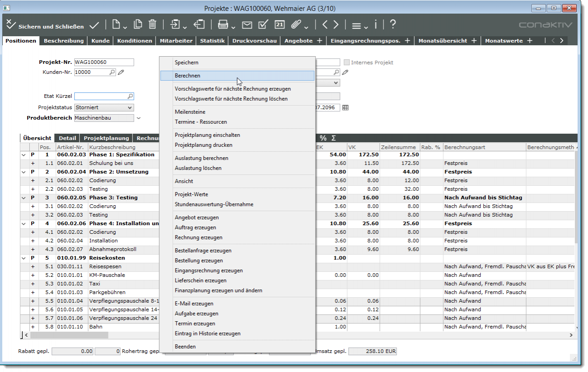This screenshot has width=588, height=372.
Task: Click the calendar 21 icon
Action: (x=280, y=24)
